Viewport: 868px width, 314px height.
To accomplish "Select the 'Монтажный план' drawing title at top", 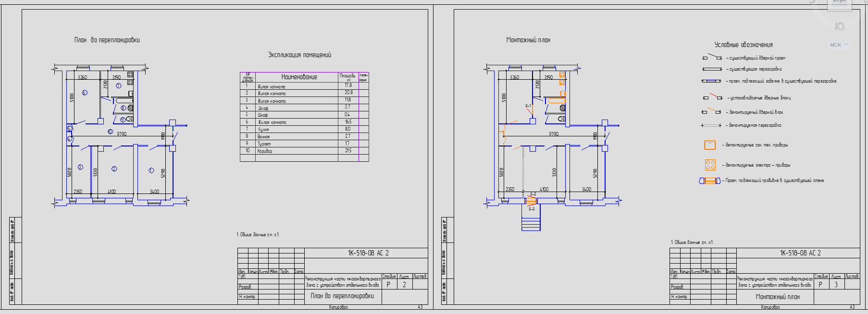I will tap(528, 40).
